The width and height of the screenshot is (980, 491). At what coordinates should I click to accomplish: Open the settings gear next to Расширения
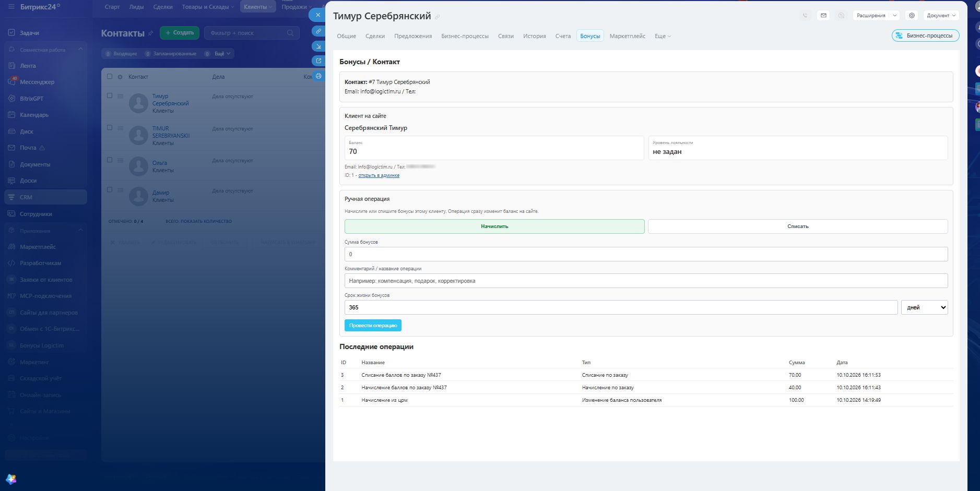912,16
